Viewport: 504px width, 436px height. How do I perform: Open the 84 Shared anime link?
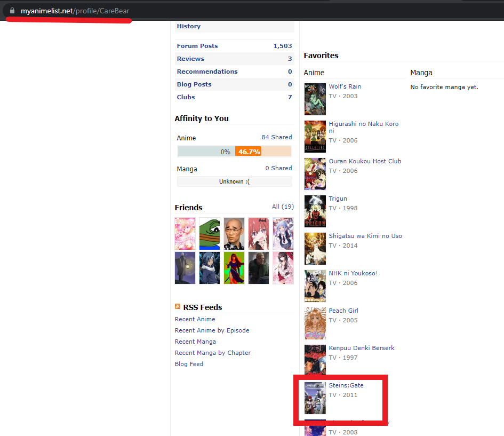pyautogui.click(x=276, y=137)
